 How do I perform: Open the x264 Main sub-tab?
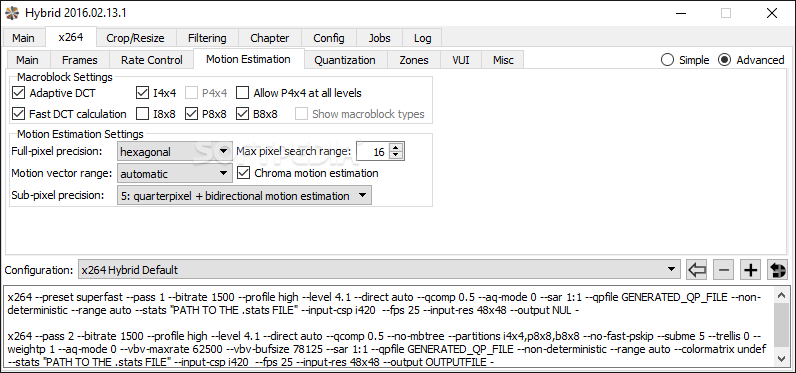(27, 60)
